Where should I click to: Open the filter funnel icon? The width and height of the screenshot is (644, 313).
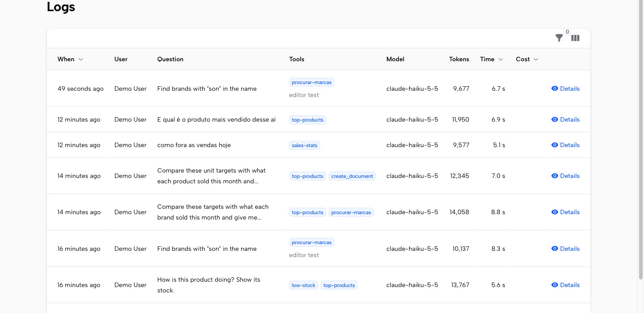pos(559,38)
